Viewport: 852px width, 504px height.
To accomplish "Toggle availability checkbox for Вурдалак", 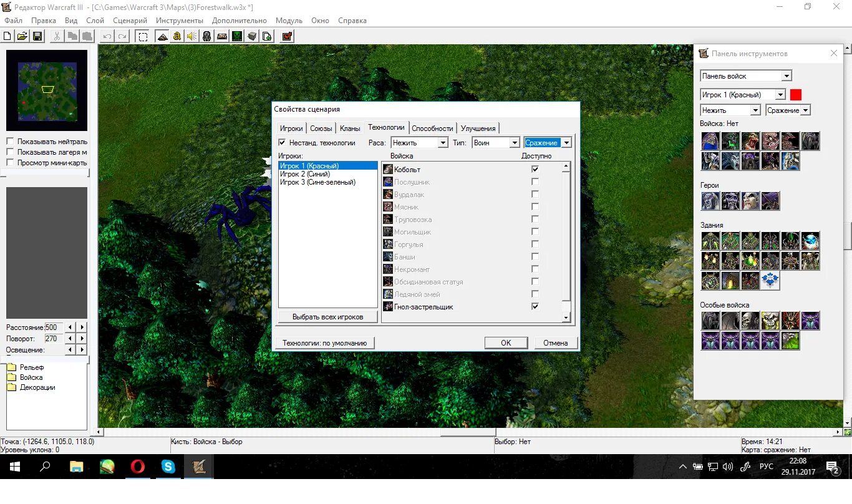I will (535, 194).
